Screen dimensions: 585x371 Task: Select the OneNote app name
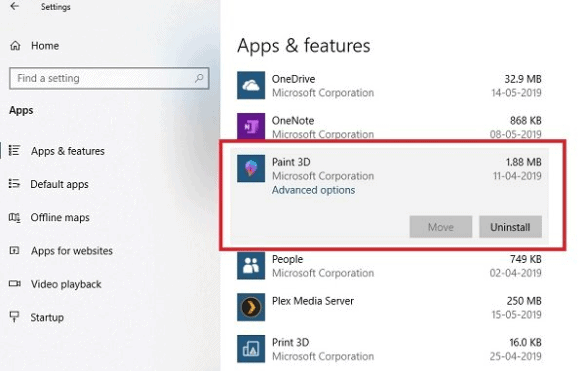point(293,121)
